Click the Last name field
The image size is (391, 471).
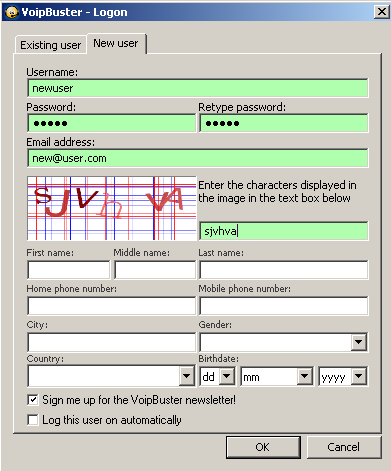284,270
